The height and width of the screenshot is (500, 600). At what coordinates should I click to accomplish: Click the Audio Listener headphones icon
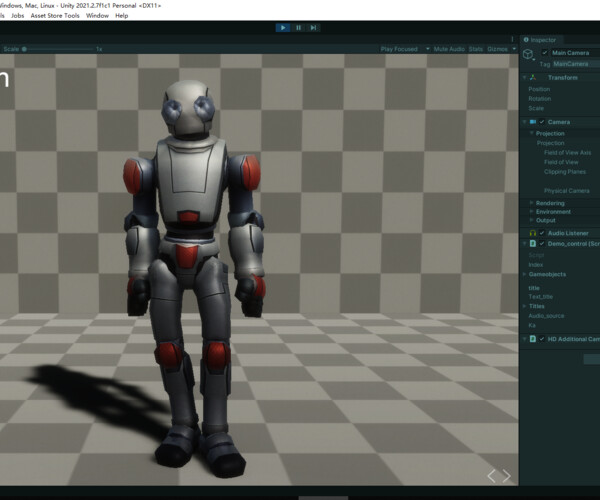pos(533,233)
